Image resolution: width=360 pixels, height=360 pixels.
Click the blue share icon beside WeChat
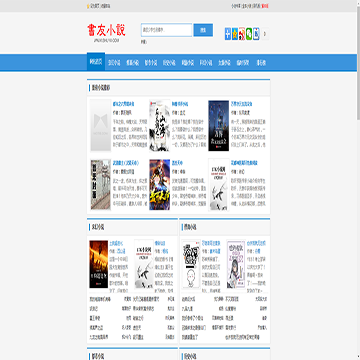click(256, 34)
